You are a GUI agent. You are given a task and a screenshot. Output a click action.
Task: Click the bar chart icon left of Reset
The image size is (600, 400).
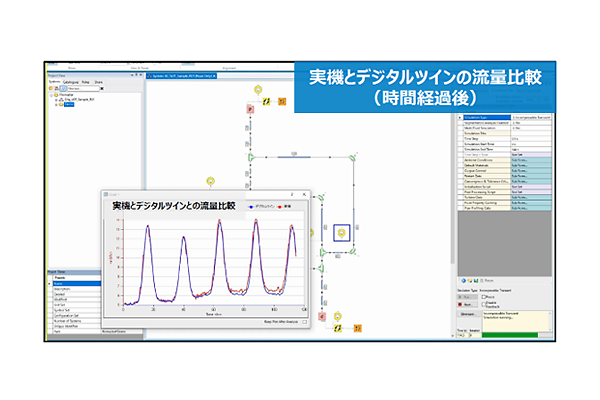(476, 281)
